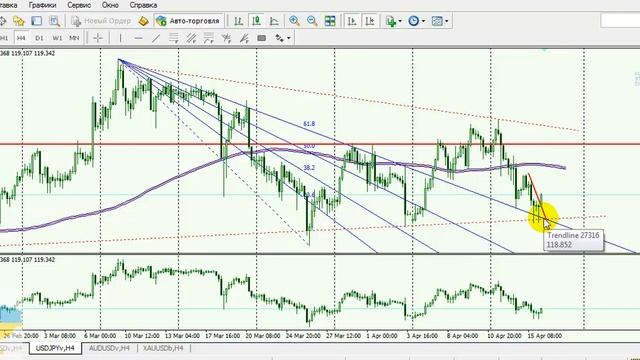Click the Новый Ордер button
640x360 pixels.
pos(101,21)
